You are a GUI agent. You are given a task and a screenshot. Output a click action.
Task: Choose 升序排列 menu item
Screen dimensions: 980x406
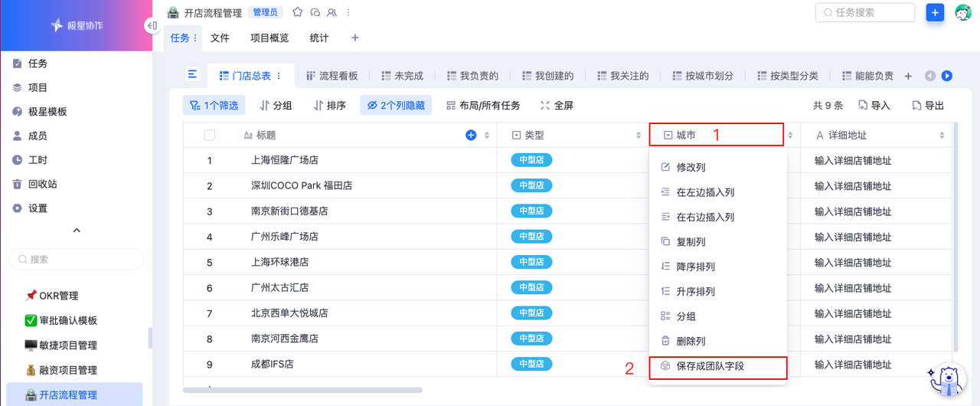point(718,292)
